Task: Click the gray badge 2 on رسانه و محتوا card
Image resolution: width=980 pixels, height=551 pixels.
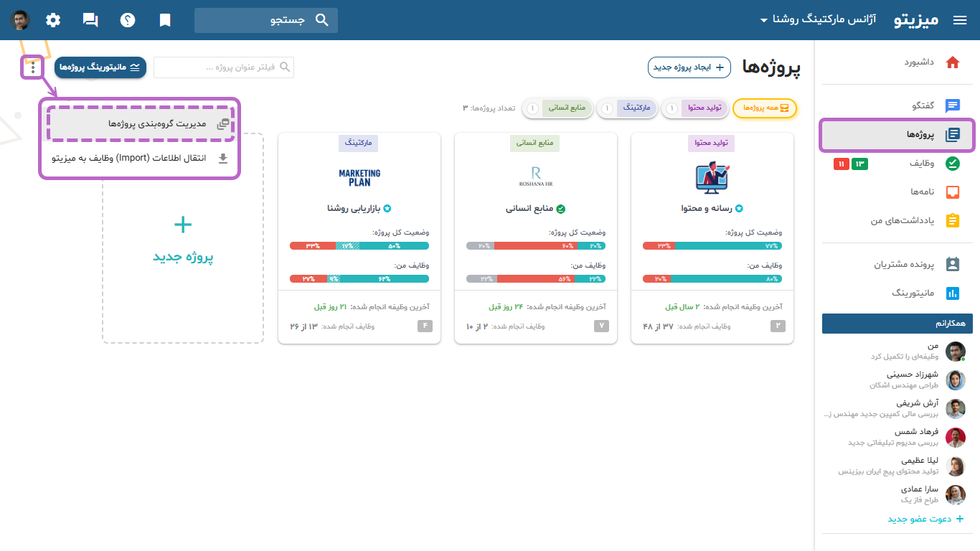Action: 778,326
